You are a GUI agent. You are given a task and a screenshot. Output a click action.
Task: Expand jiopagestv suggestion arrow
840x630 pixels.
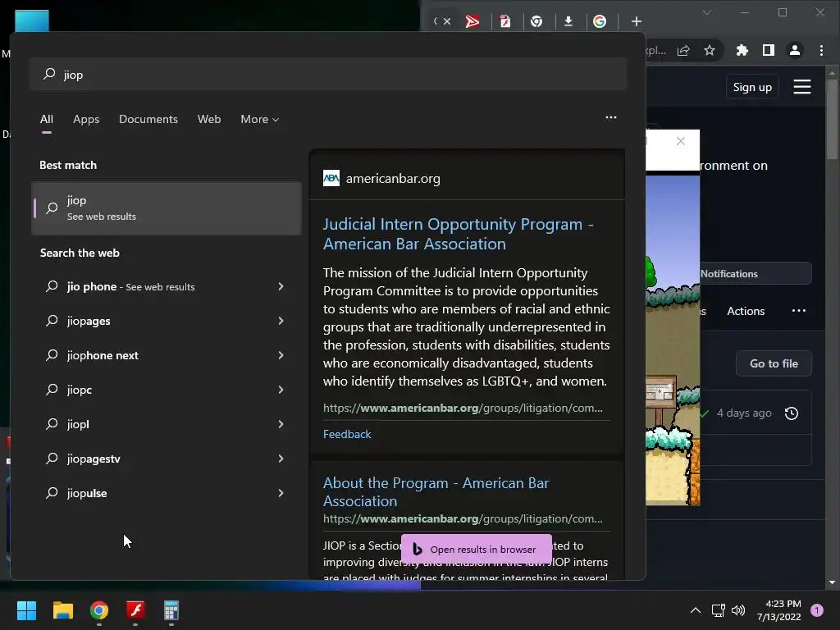pos(281,459)
